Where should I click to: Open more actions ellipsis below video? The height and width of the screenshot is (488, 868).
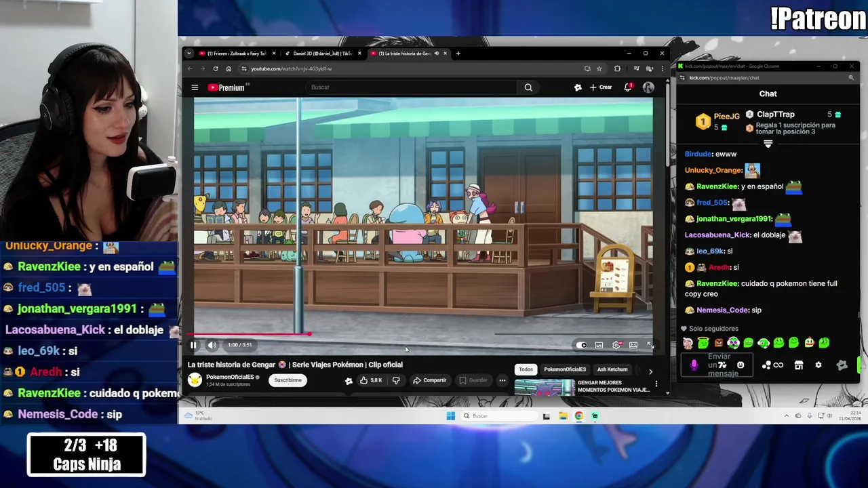[x=502, y=380]
